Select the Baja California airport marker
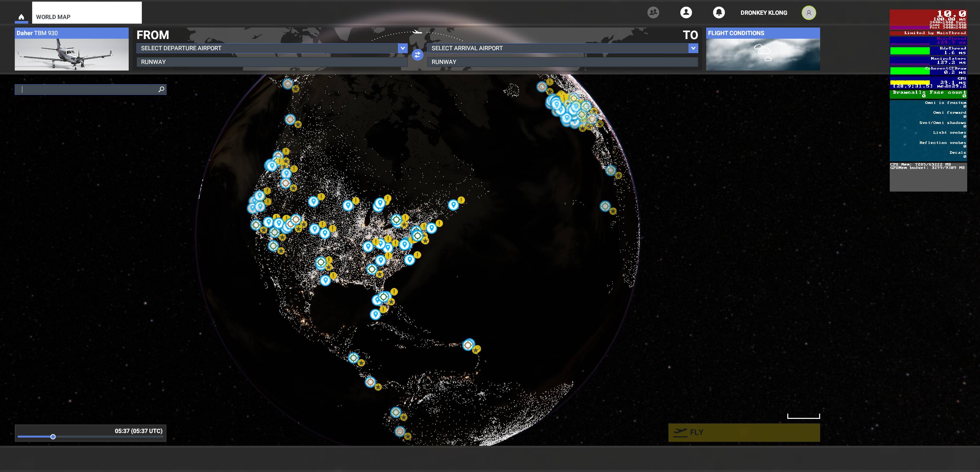980x472 pixels. point(273,246)
